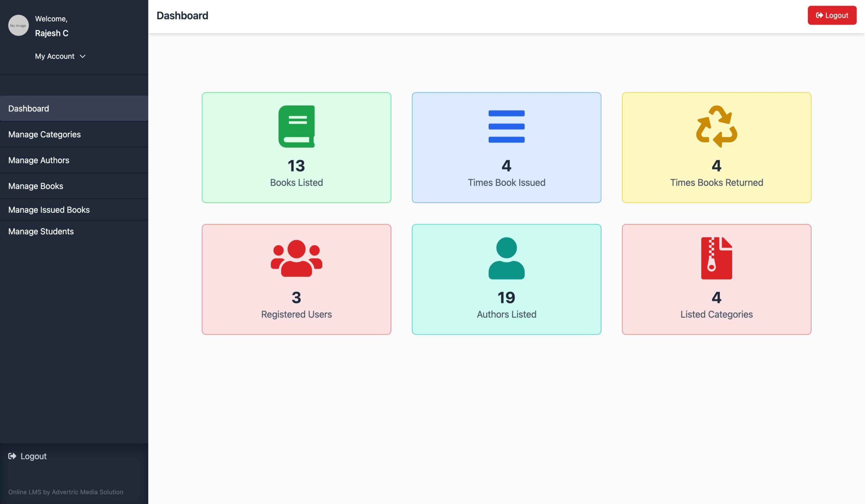865x504 pixels.
Task: Click the blue stacked bars icon
Action: pyautogui.click(x=506, y=126)
